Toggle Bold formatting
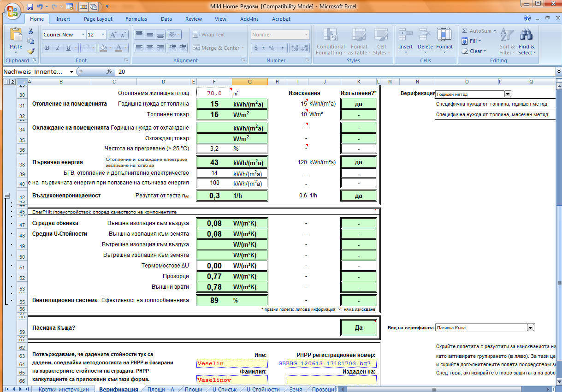562x392 pixels. [x=47, y=48]
